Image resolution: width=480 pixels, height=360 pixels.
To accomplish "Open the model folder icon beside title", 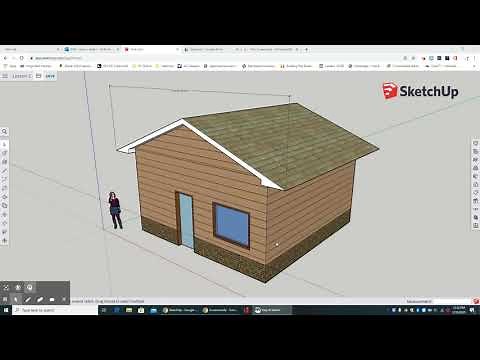I will (39, 76).
